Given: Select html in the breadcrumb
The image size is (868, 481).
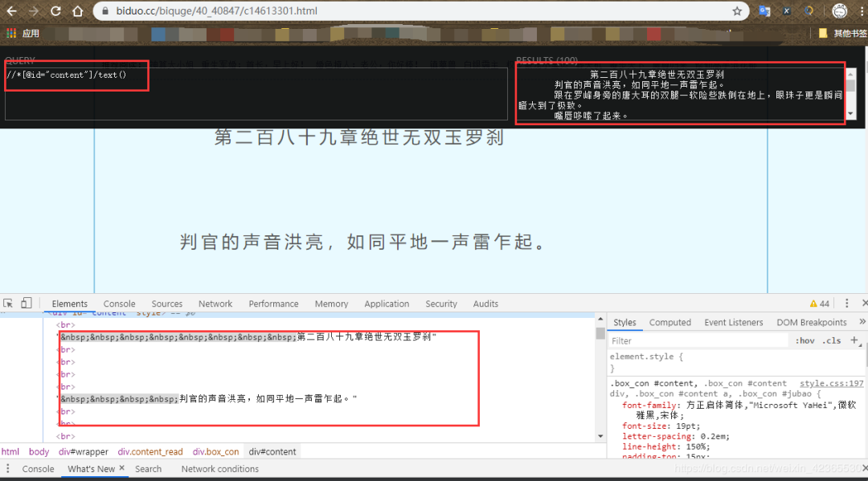Looking at the screenshot, I should 10,452.
